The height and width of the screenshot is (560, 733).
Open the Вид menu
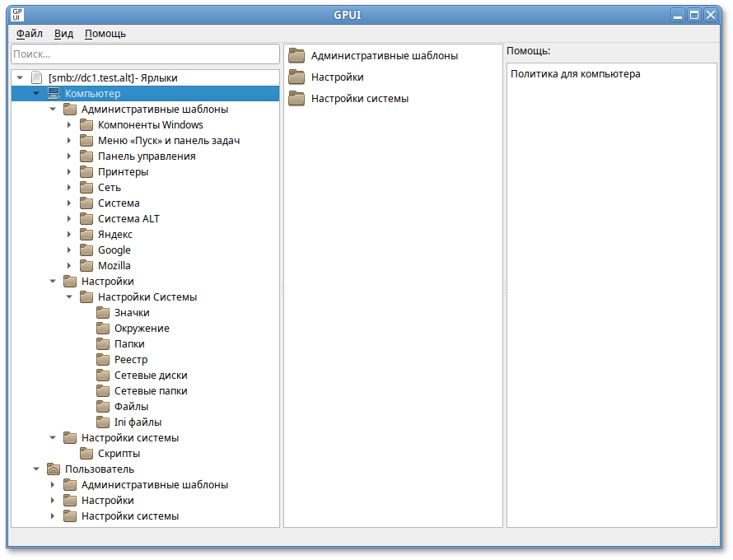(x=63, y=34)
